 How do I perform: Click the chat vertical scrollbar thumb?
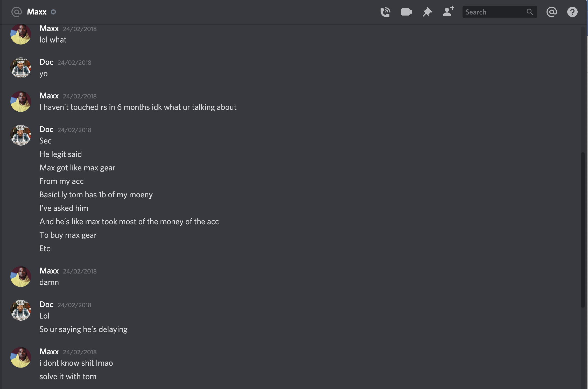[583, 230]
